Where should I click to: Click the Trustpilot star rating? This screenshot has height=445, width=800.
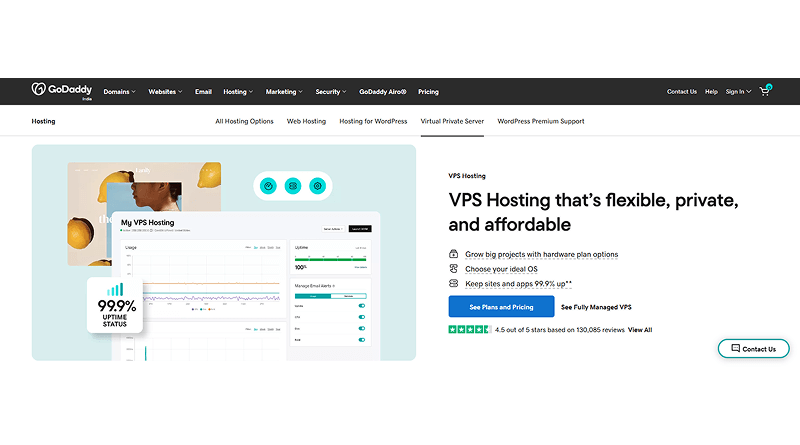[x=463, y=329]
